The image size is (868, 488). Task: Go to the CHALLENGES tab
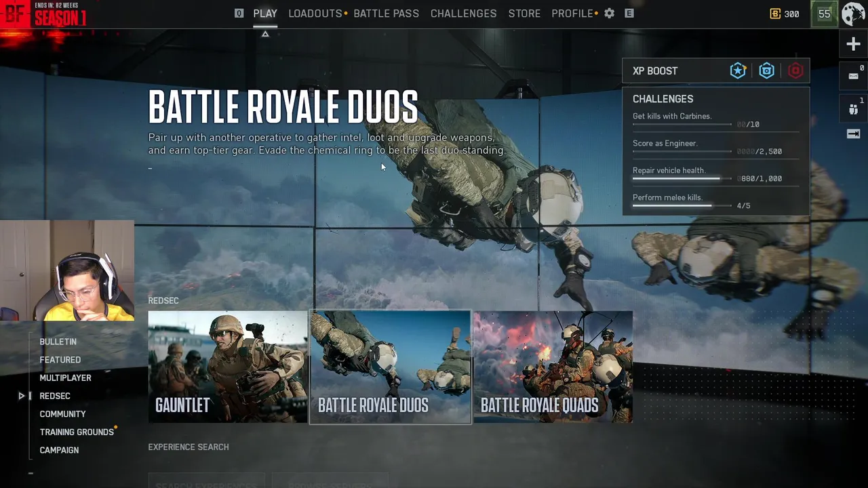(464, 14)
